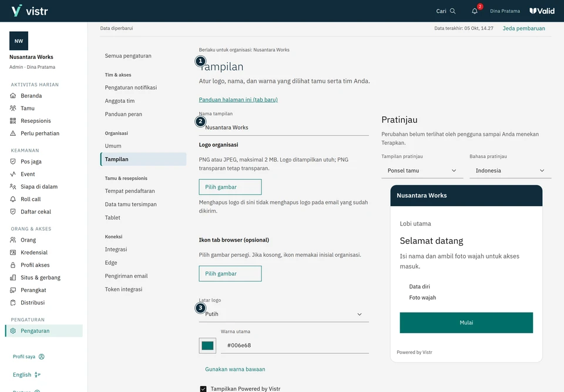Viewport: 564px width, 392px height.
Task: Select Anggota tim in settings menu
Action: point(120,100)
